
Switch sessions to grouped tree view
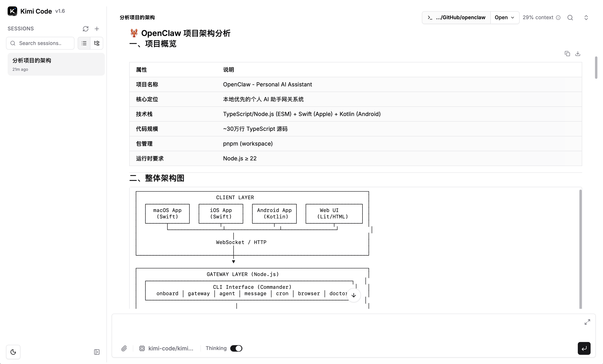pos(97,43)
